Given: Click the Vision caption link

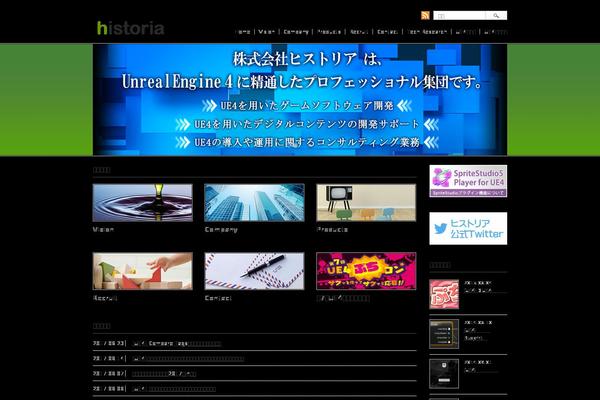Looking at the screenshot, I should pos(103,229).
